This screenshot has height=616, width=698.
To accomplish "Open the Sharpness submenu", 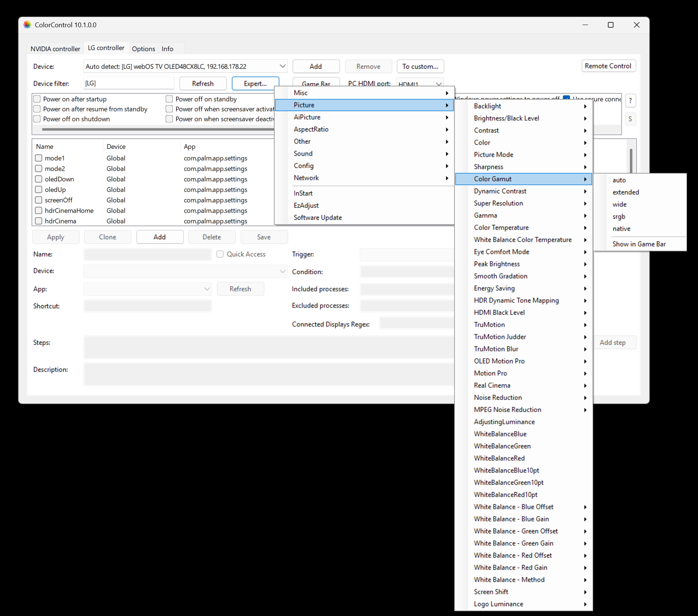I will pyautogui.click(x=524, y=167).
